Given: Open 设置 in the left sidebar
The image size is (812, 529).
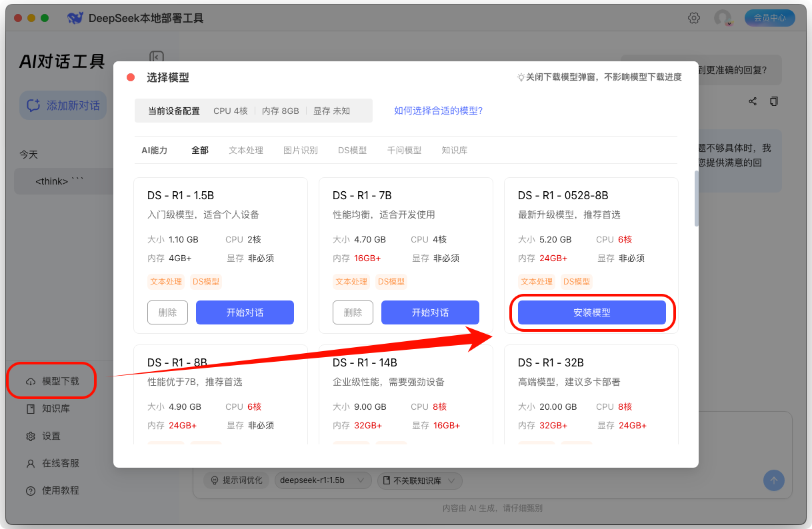Looking at the screenshot, I should point(43,436).
